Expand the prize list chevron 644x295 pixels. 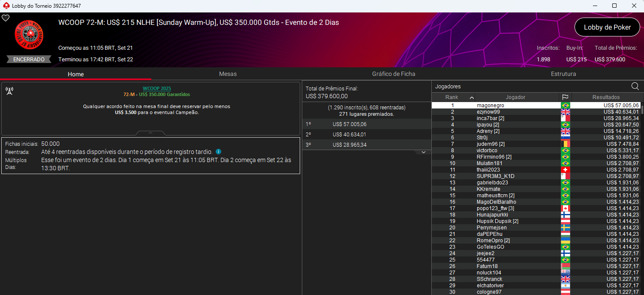click(423, 152)
